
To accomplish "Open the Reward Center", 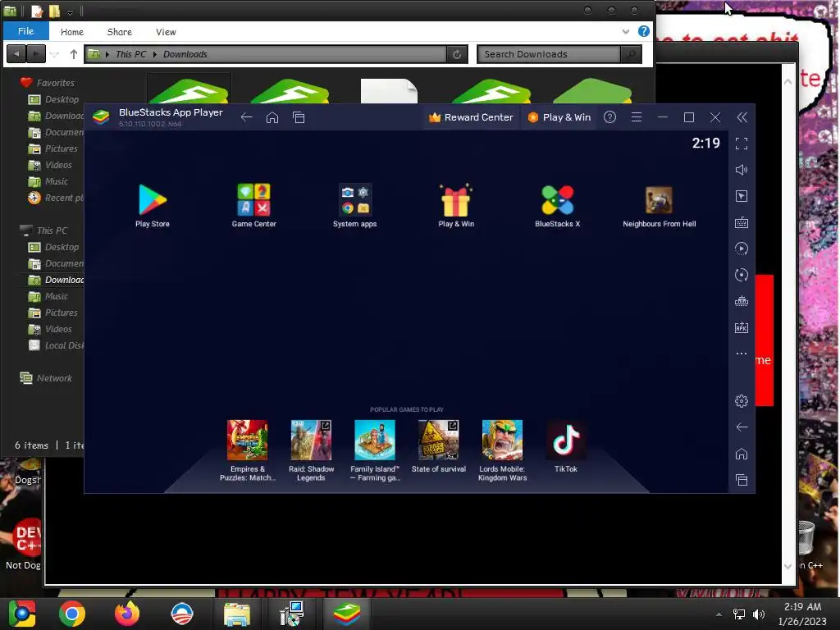I will (471, 117).
